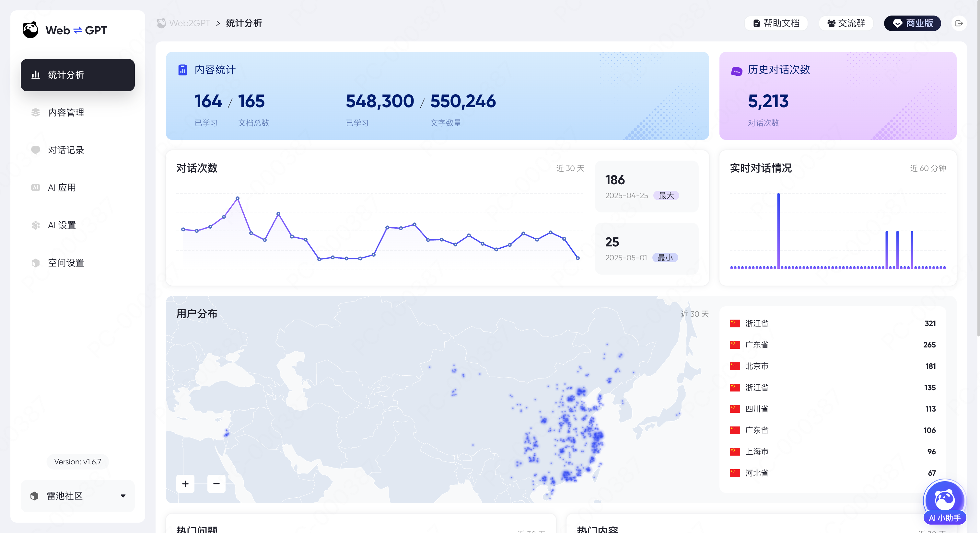The image size is (980, 533).
Task: Click the Web2GPT breadcrumb panda icon
Action: (x=161, y=23)
